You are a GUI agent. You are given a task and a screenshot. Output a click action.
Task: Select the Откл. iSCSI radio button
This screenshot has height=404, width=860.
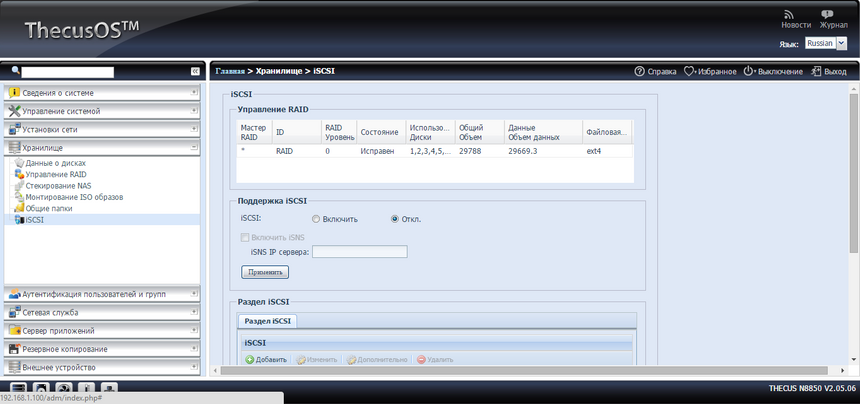(x=395, y=219)
